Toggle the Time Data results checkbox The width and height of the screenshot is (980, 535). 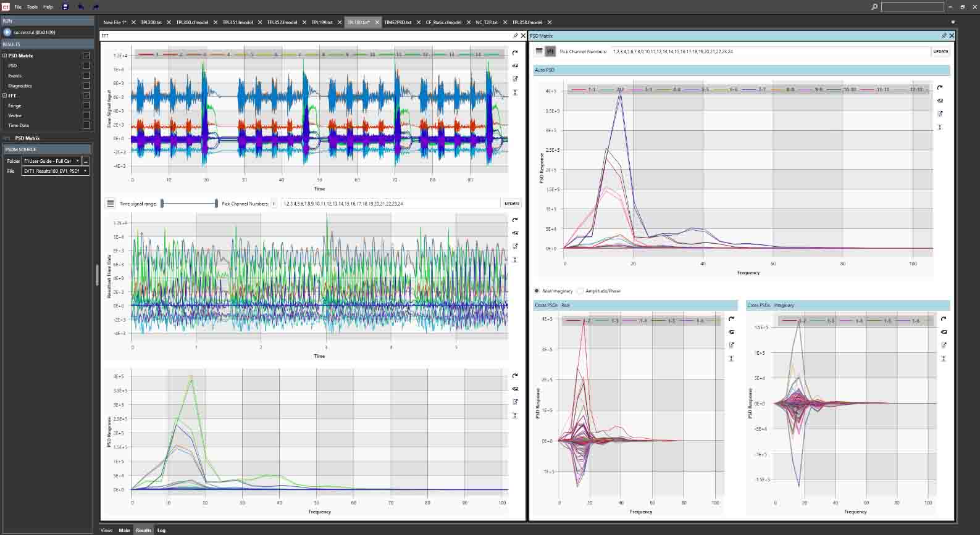point(86,125)
